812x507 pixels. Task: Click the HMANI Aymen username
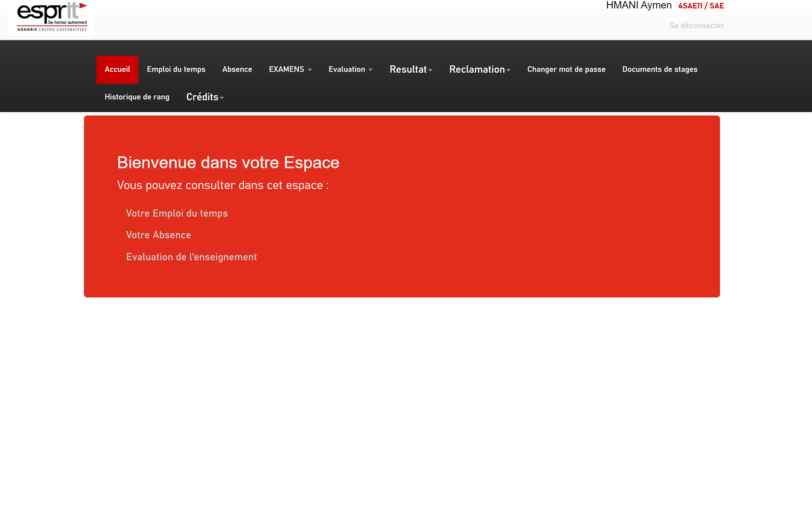639,5
